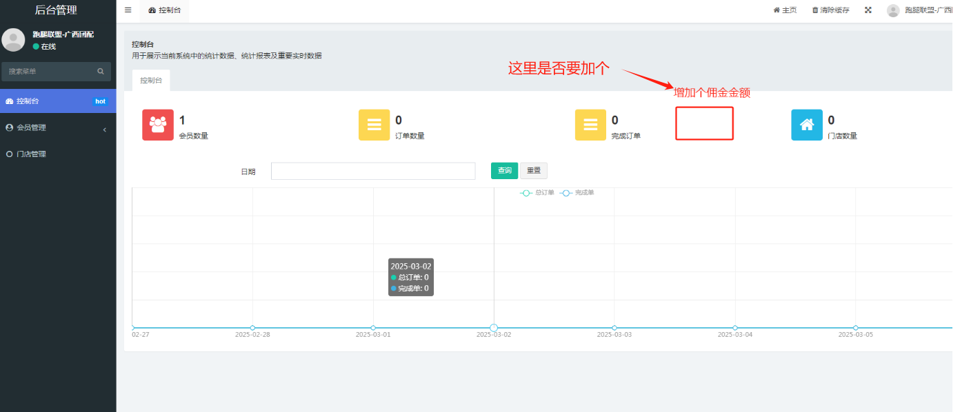The width and height of the screenshot is (980, 412).
Task: Go to 主页 from the top bar
Action: (785, 10)
